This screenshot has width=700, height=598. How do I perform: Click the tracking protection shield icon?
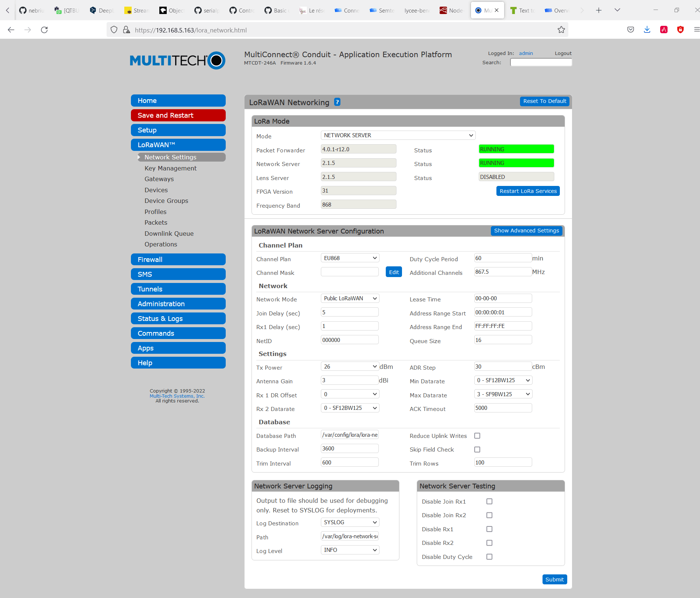[114, 30]
